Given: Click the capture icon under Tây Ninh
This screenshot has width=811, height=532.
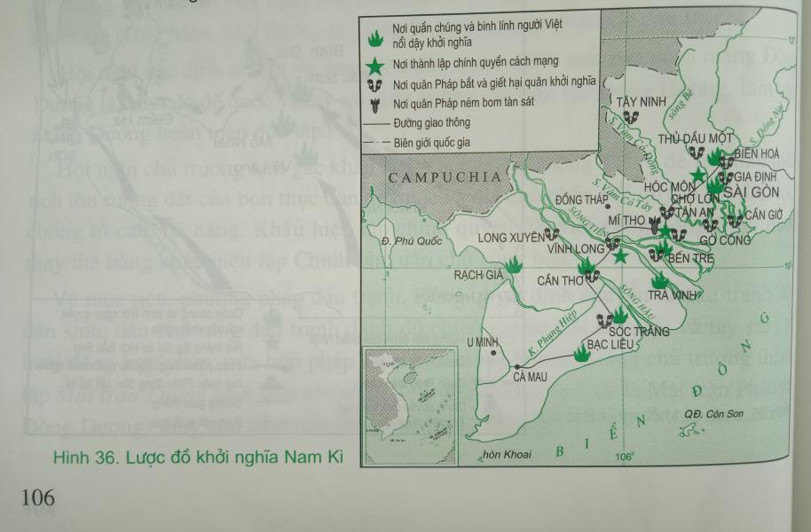Looking at the screenshot, I should click(631, 117).
